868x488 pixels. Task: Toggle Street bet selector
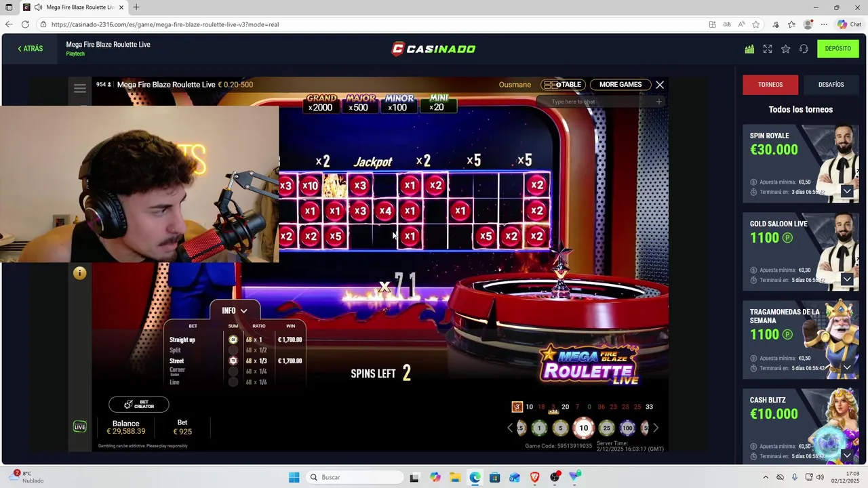click(233, 361)
